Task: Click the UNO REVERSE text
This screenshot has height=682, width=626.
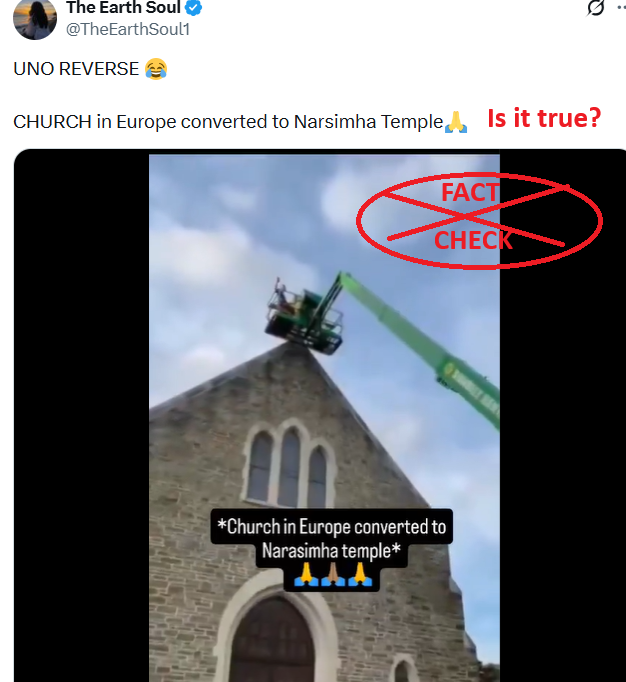Action: tap(76, 69)
